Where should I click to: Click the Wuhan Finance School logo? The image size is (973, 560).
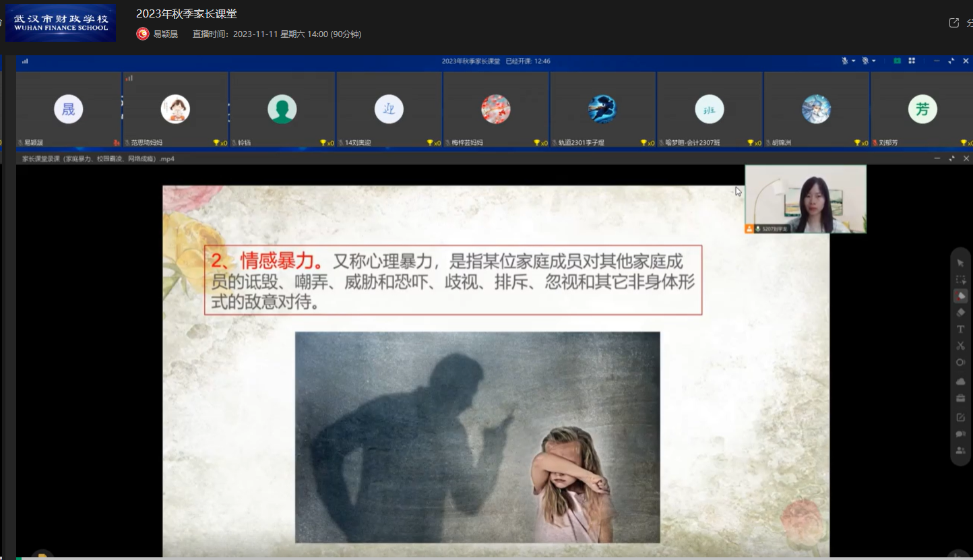click(61, 23)
